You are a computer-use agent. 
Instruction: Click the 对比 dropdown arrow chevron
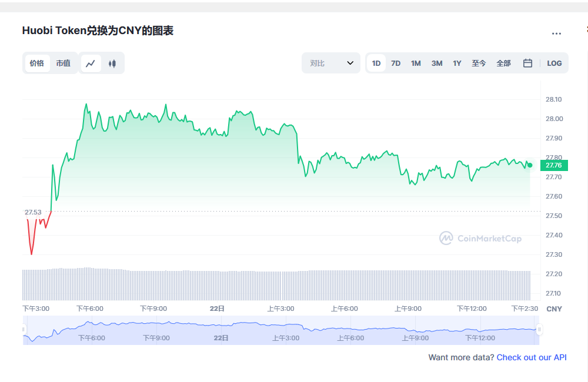tap(352, 63)
